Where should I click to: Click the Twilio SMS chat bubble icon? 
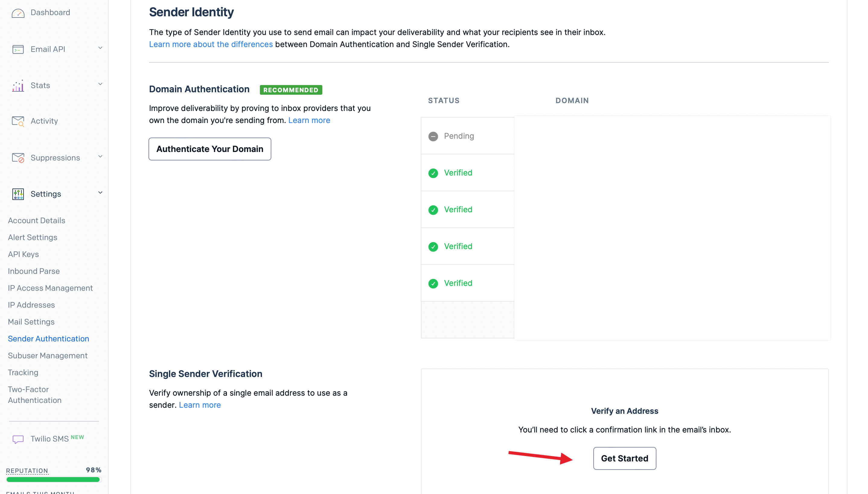[x=18, y=439]
